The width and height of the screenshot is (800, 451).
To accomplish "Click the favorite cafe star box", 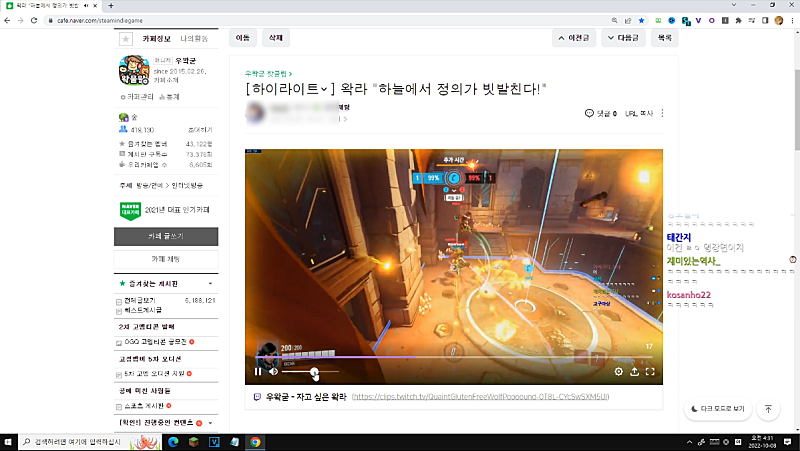I will [x=126, y=39].
